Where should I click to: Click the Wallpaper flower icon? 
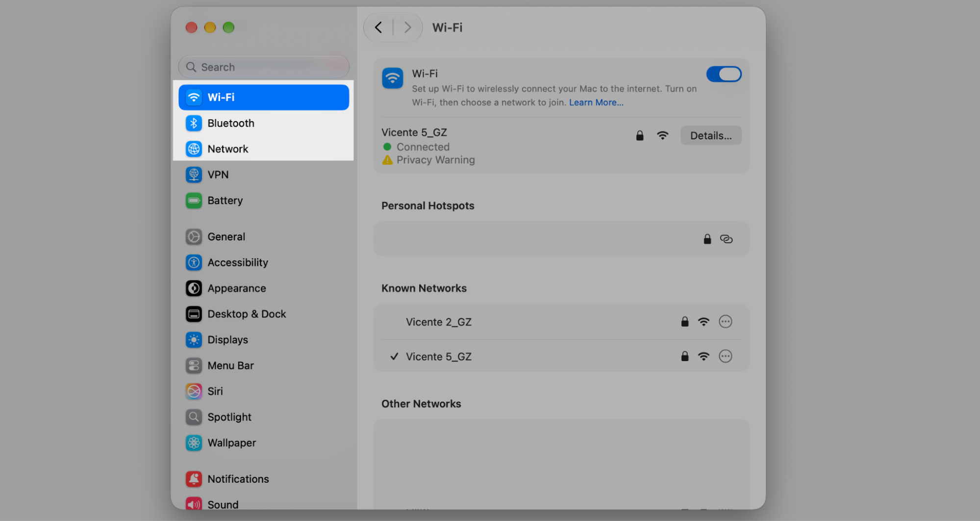194,443
